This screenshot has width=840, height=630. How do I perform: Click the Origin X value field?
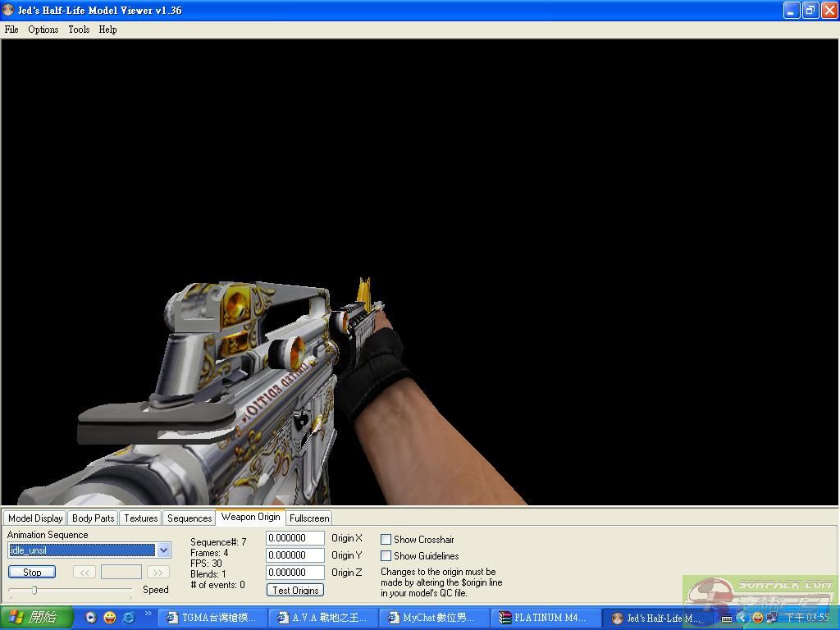pos(295,538)
